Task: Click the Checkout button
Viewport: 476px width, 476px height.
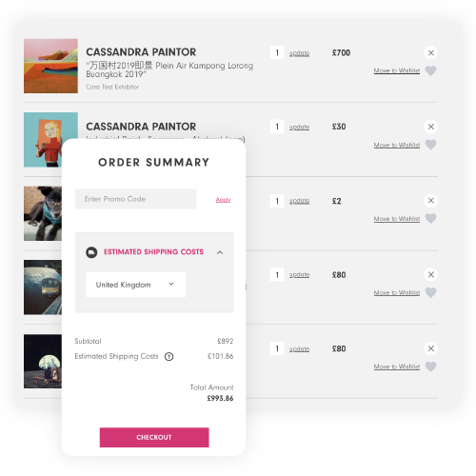Action: point(154,437)
